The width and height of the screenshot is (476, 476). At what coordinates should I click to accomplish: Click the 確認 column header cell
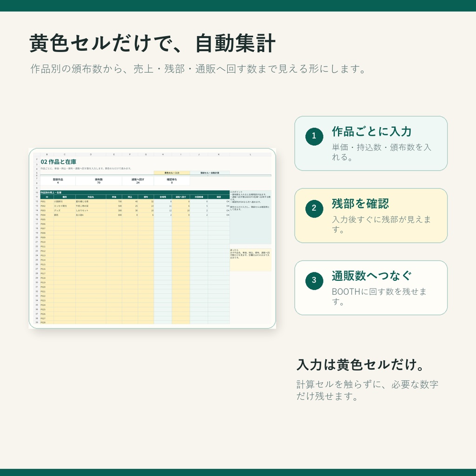(x=219, y=197)
